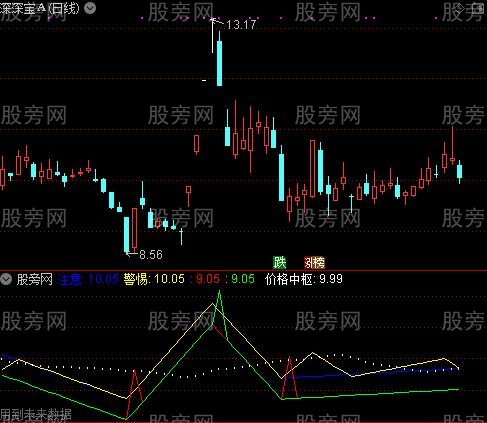
Task: Click the blue 注意 indicator label
Action: coord(70,279)
